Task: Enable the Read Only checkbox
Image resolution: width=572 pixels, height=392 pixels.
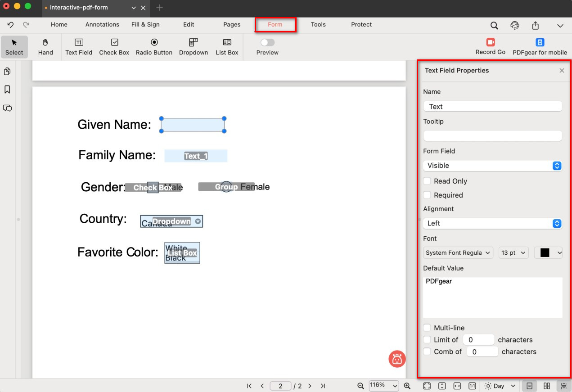Action: point(428,181)
